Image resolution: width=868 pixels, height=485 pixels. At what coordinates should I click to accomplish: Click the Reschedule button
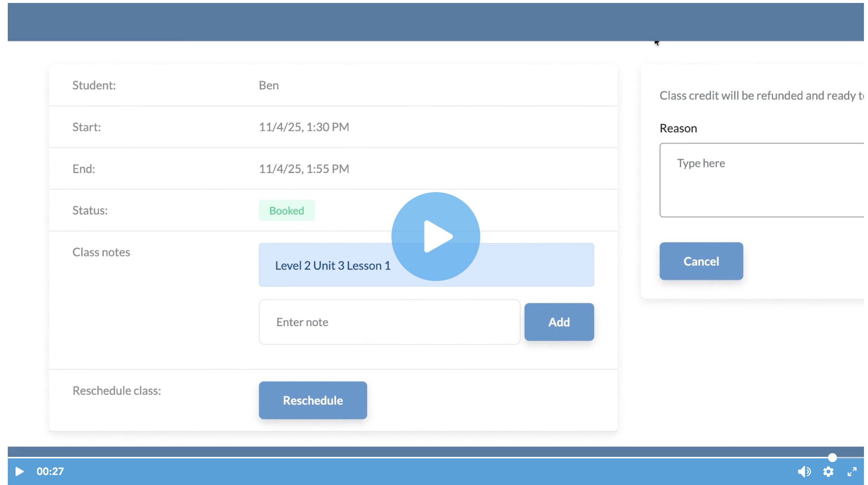[x=313, y=400]
